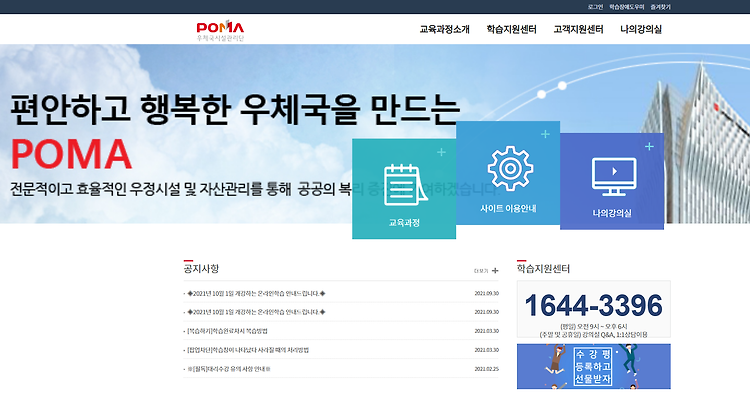Click the notepad icon on the 교육과정 tile

point(405,185)
